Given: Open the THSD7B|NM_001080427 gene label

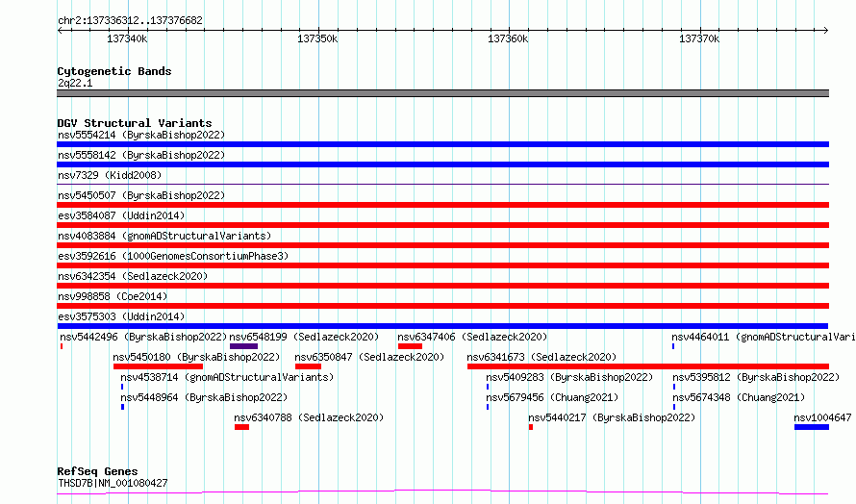Looking at the screenshot, I should coord(113,483).
